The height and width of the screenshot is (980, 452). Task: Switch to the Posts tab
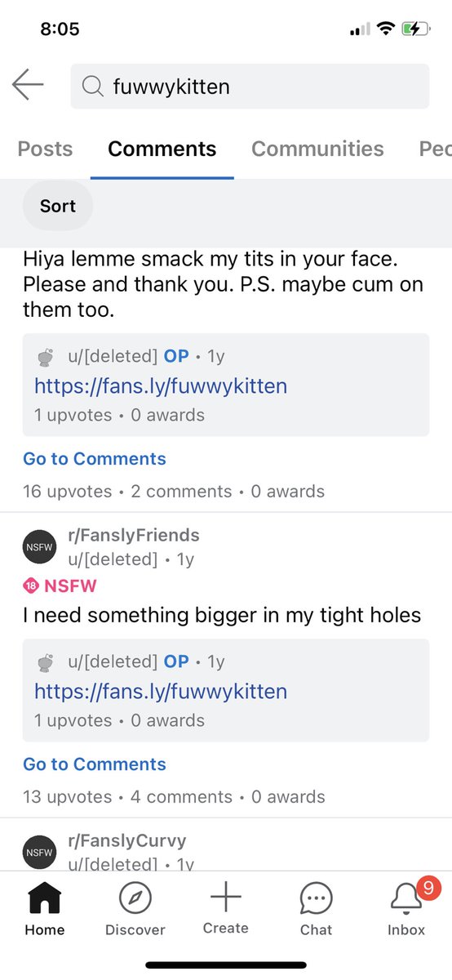[45, 149]
